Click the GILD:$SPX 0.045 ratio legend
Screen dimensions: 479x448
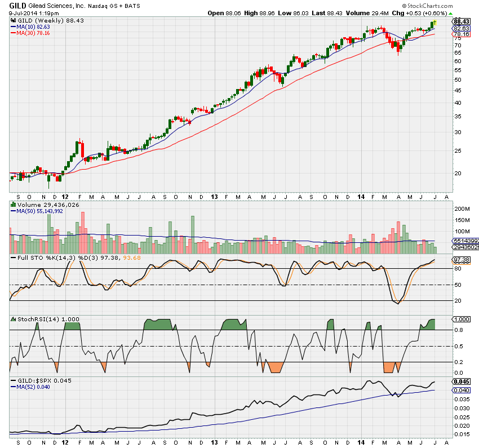(45, 380)
